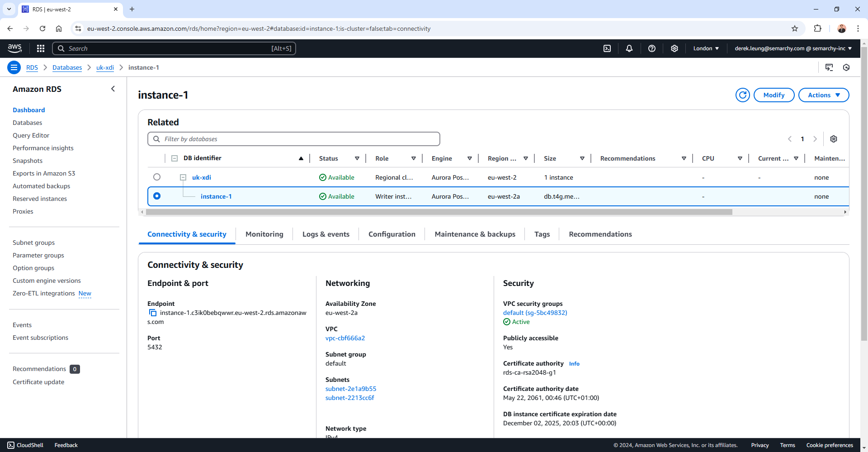
Task: Click the AWS logo home icon
Action: [x=14, y=48]
